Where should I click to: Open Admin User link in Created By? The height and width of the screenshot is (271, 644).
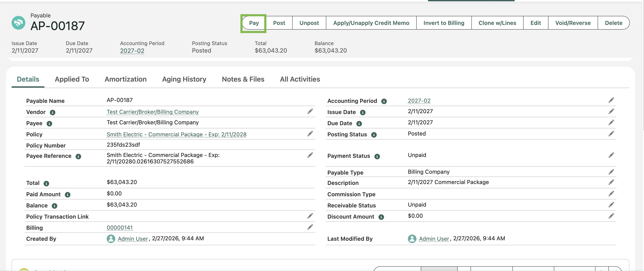[133, 239]
